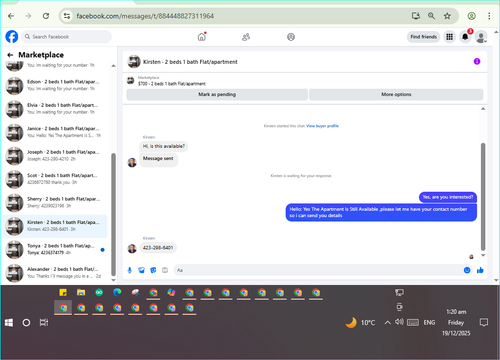This screenshot has height=360, width=500.
Task: Click the Cortana circle icon
Action: [x=26, y=323]
